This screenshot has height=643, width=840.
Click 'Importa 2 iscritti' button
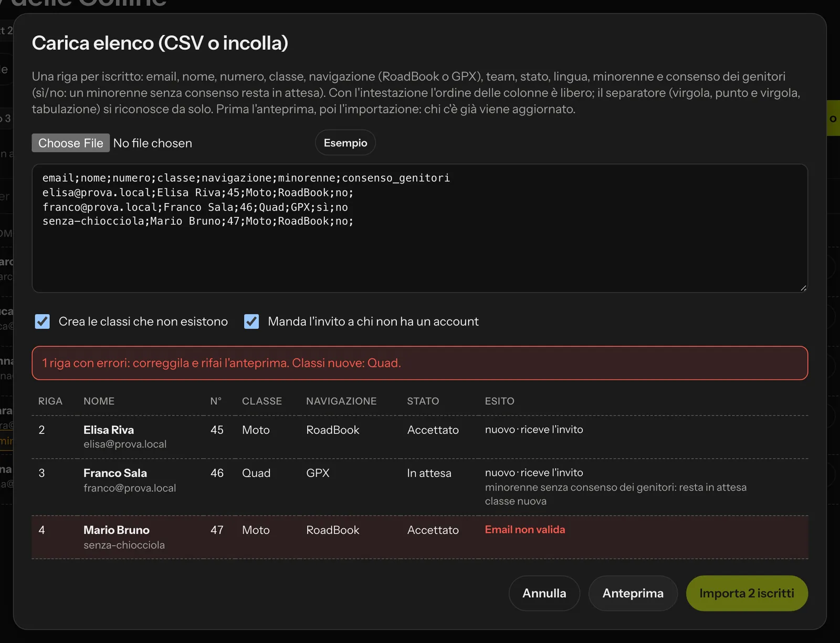(x=747, y=593)
